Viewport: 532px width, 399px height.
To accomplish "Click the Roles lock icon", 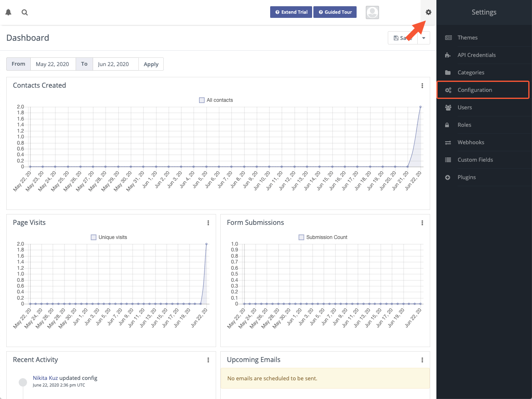I will (x=448, y=125).
